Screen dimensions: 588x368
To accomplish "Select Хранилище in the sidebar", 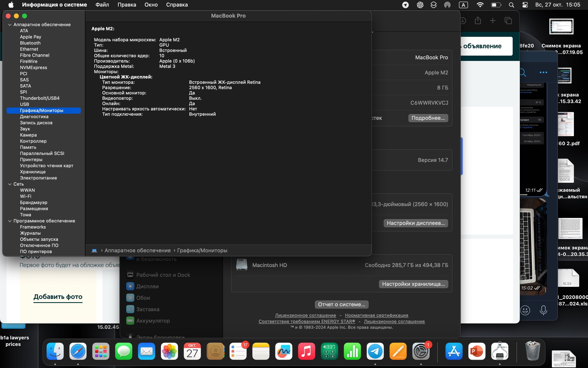I will [x=32, y=172].
